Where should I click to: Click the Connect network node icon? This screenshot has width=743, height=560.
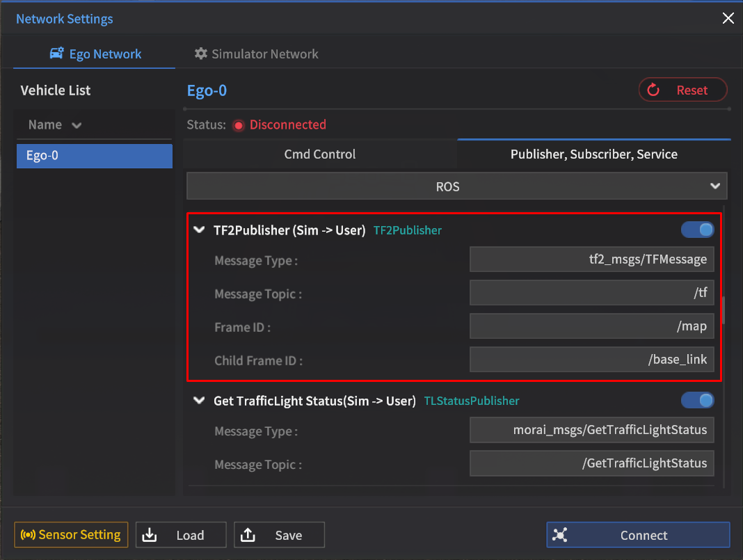click(x=561, y=535)
